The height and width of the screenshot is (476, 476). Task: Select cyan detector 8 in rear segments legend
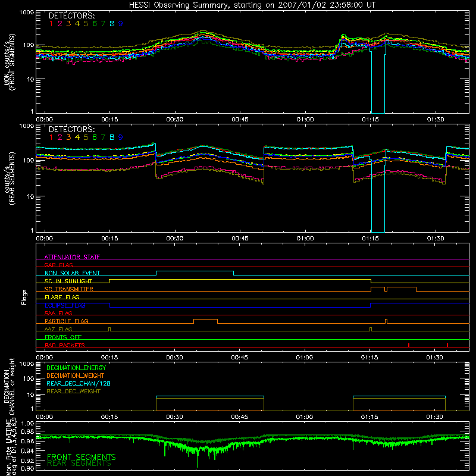[112, 137]
